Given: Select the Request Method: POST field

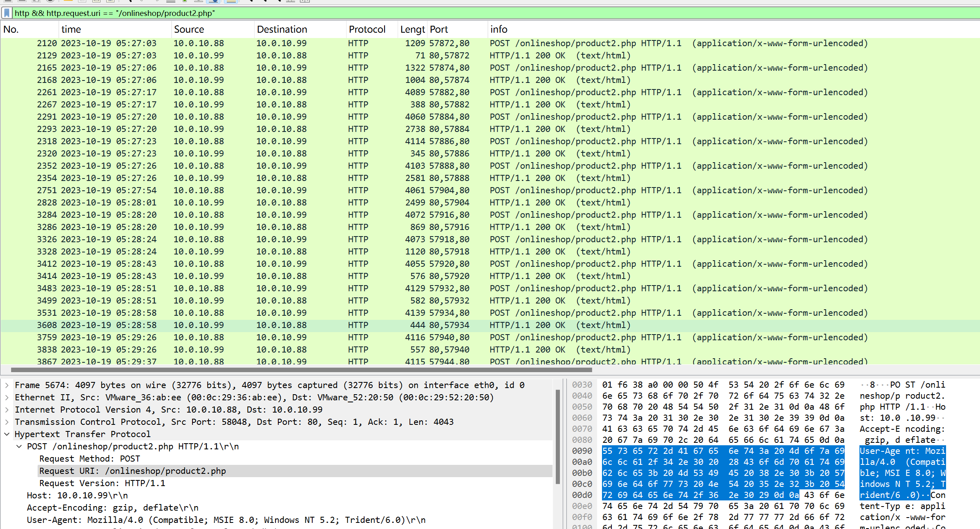Looking at the screenshot, I should pyautogui.click(x=89, y=459).
